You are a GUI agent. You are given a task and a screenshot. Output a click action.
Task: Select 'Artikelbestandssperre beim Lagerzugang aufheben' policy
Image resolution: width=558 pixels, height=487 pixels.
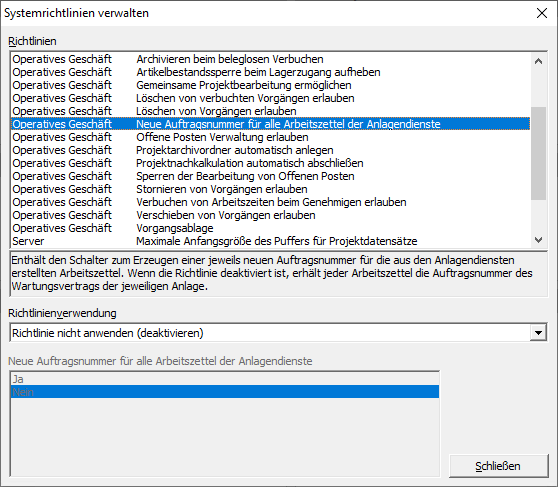270,72
